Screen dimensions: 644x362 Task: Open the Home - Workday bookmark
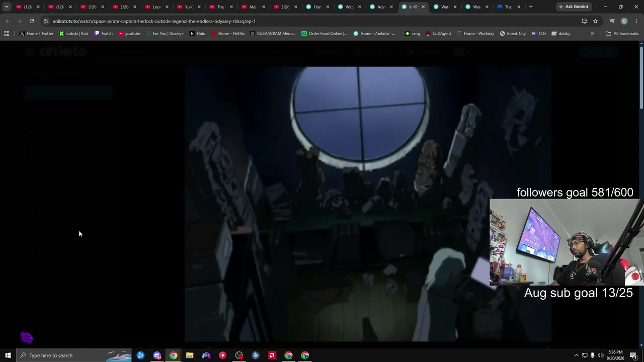[x=475, y=34]
